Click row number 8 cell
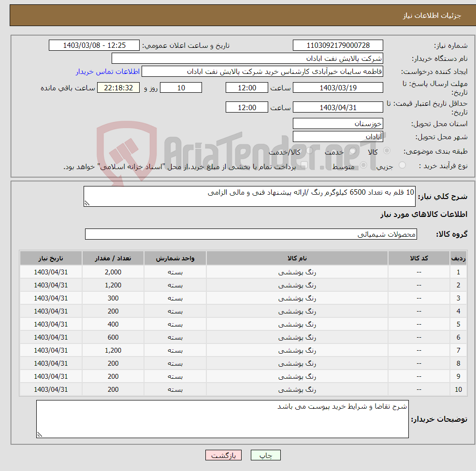Screen dimensions: 476x471 click(458, 364)
